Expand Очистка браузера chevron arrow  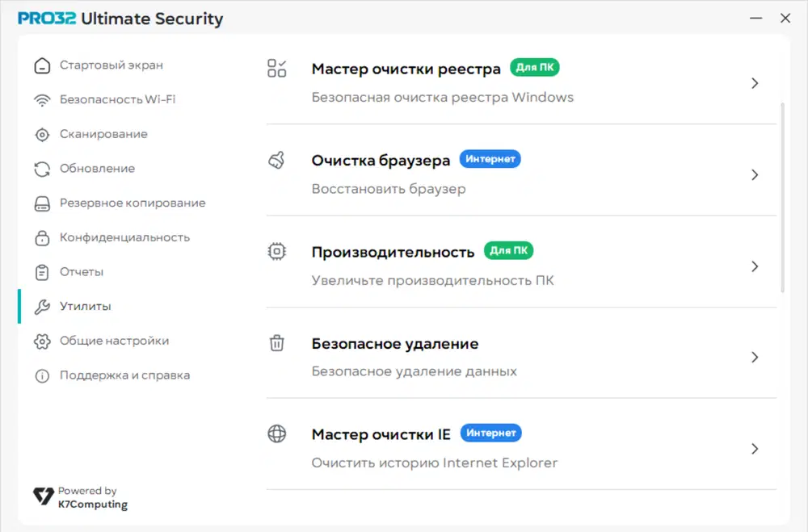(x=755, y=174)
